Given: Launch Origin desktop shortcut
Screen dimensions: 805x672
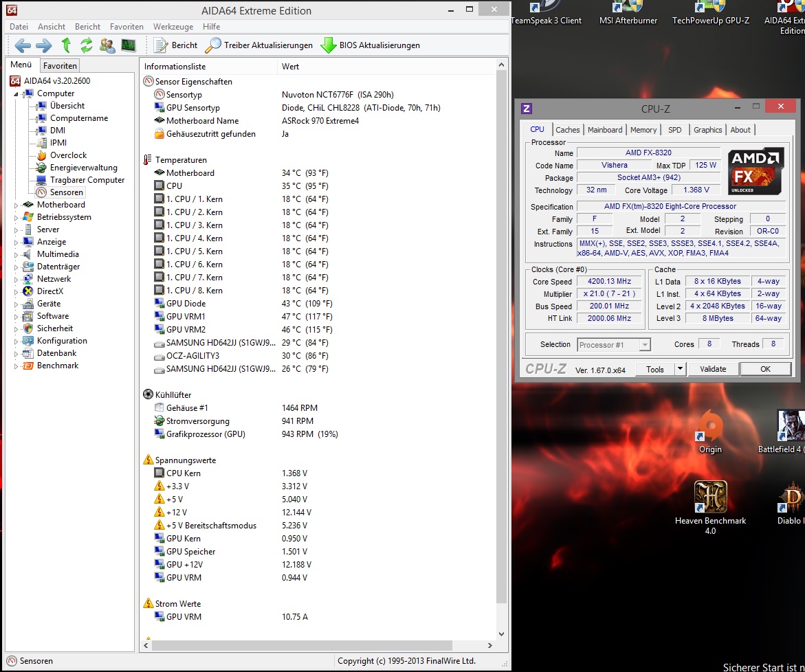Looking at the screenshot, I should pos(710,432).
